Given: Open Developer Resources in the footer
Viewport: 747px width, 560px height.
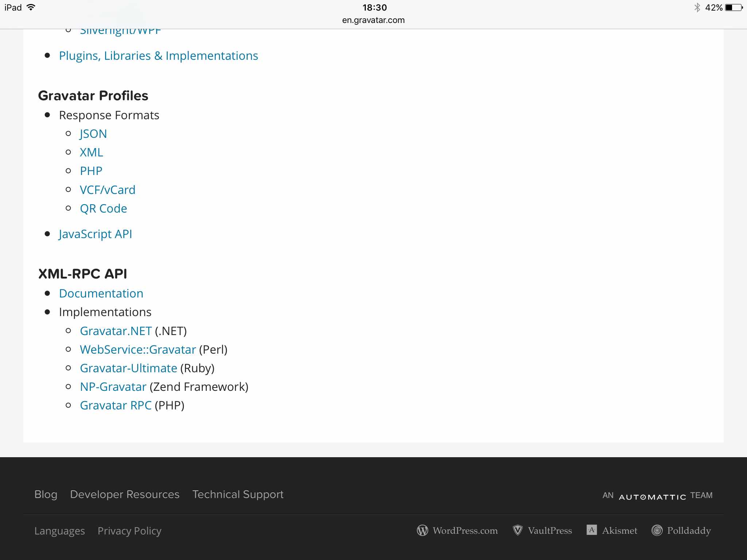Looking at the screenshot, I should tap(125, 494).
